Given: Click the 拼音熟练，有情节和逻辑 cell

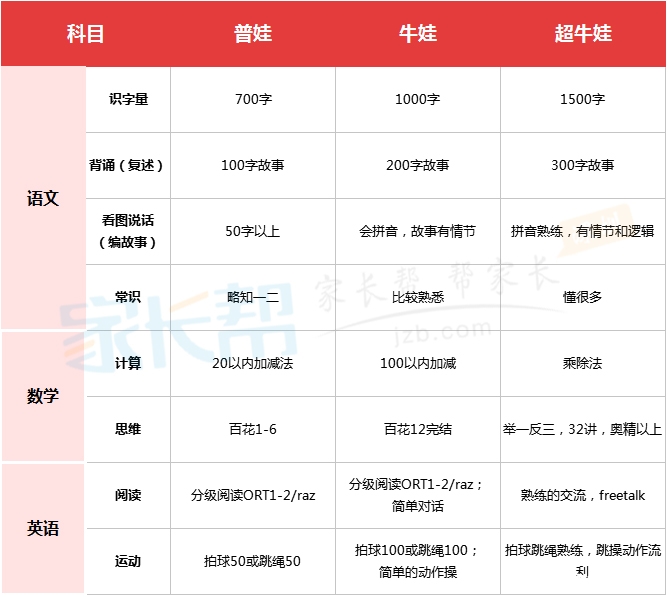Looking at the screenshot, I should [583, 231].
